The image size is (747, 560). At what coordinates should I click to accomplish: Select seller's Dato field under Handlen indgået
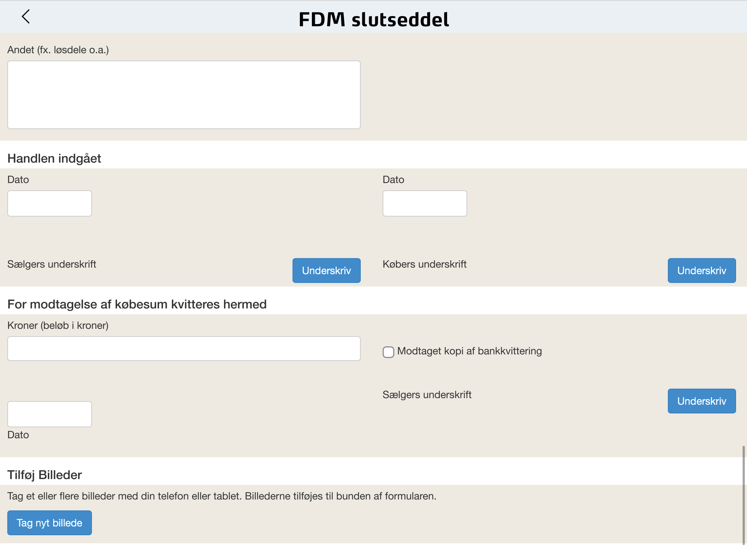pyautogui.click(x=50, y=203)
